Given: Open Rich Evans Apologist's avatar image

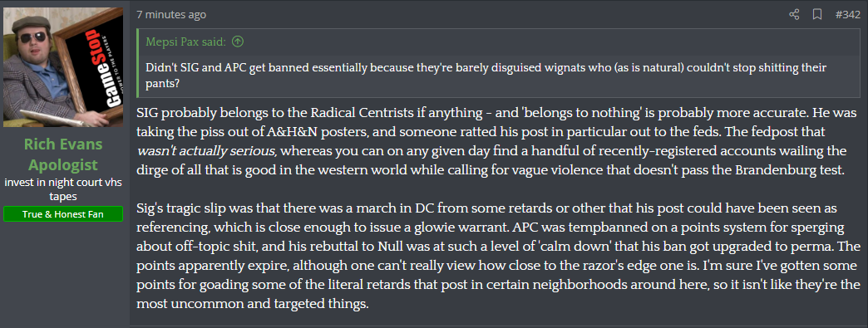Looking at the screenshot, I should [63, 67].
